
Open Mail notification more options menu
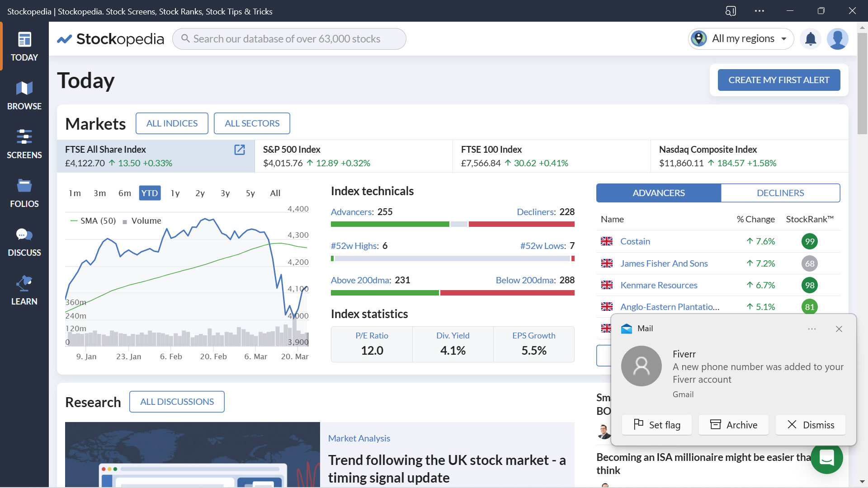811,329
